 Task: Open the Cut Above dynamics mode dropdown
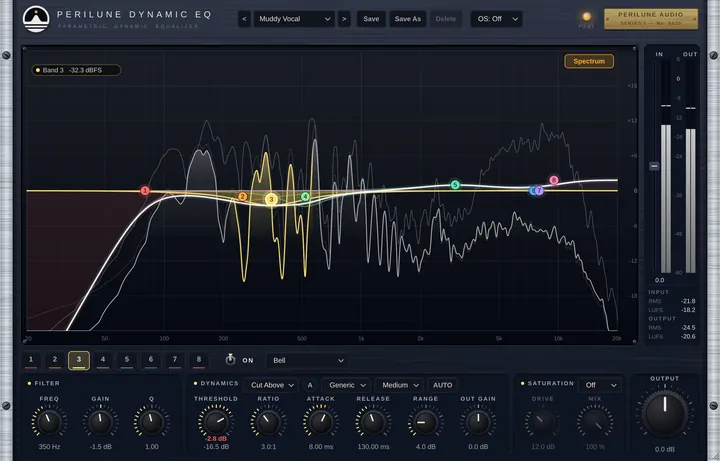tap(271, 385)
